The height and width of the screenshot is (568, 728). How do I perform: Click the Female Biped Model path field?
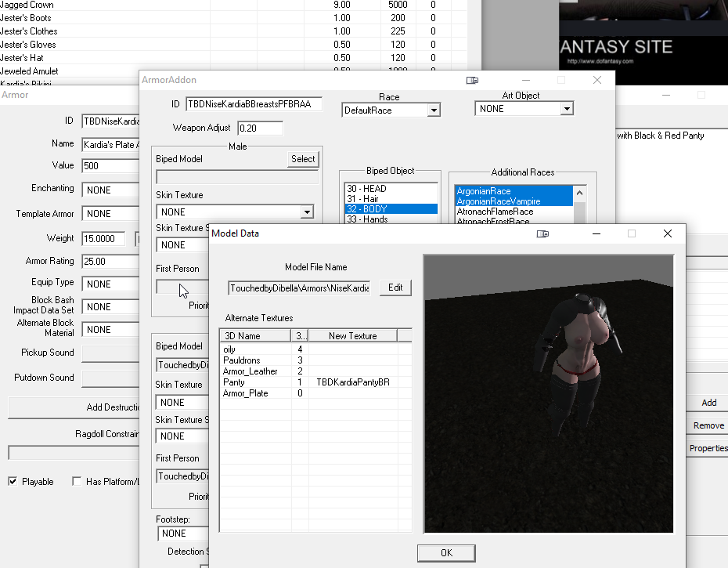[x=183, y=365]
